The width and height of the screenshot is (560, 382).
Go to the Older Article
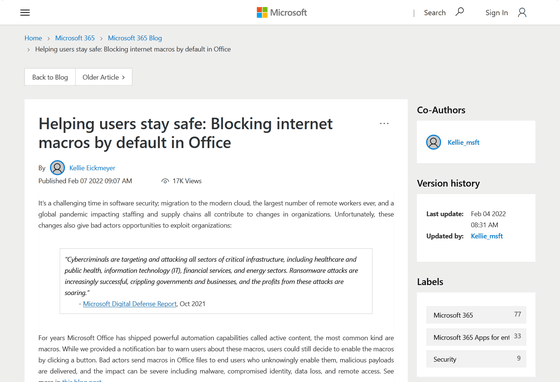[x=104, y=77]
